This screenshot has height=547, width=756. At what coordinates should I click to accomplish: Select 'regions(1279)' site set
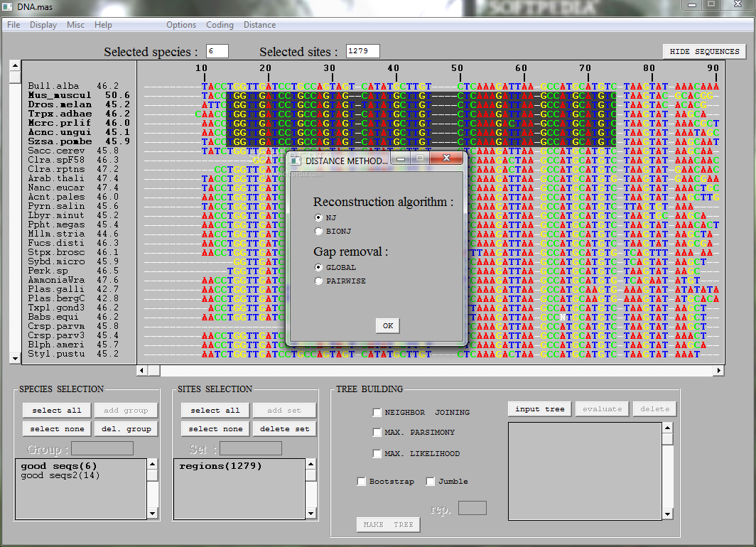pos(220,466)
